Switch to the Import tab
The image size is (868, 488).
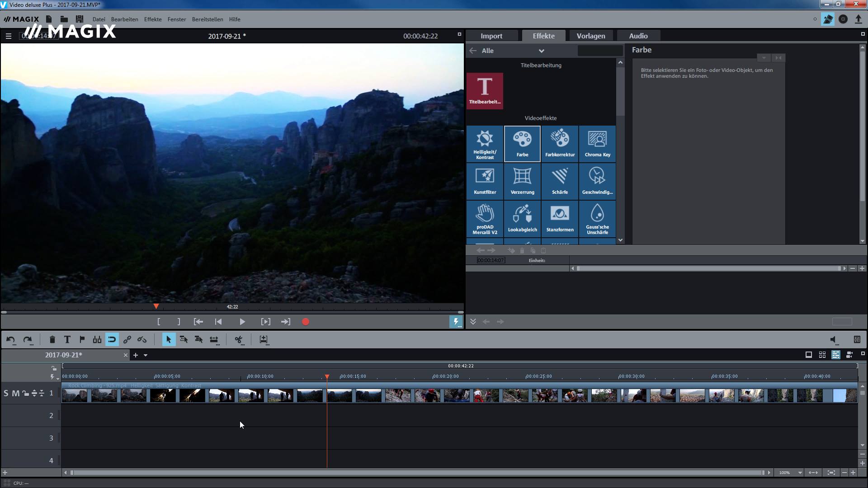click(x=491, y=36)
